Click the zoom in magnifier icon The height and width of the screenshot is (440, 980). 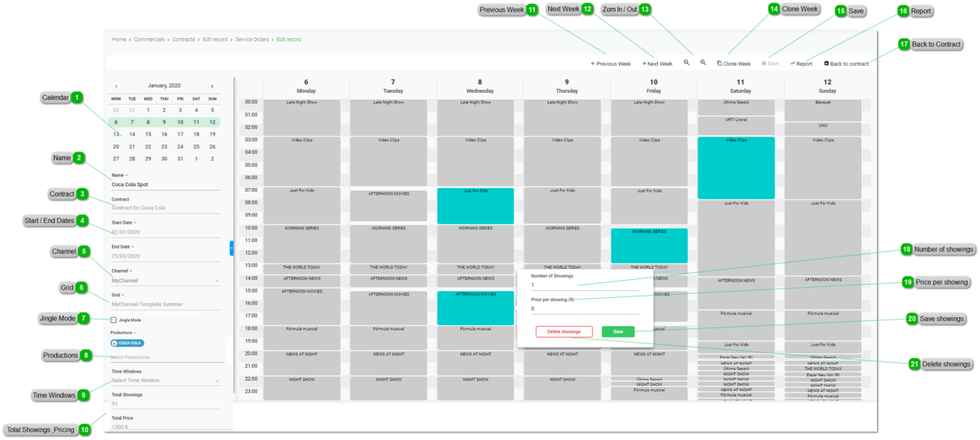[703, 63]
